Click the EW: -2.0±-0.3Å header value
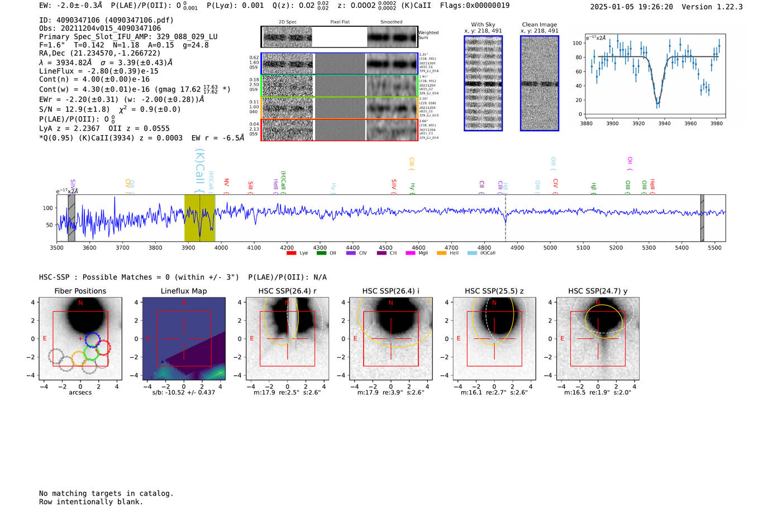Image resolution: width=782 pixels, height=532 pixels. [71, 5]
